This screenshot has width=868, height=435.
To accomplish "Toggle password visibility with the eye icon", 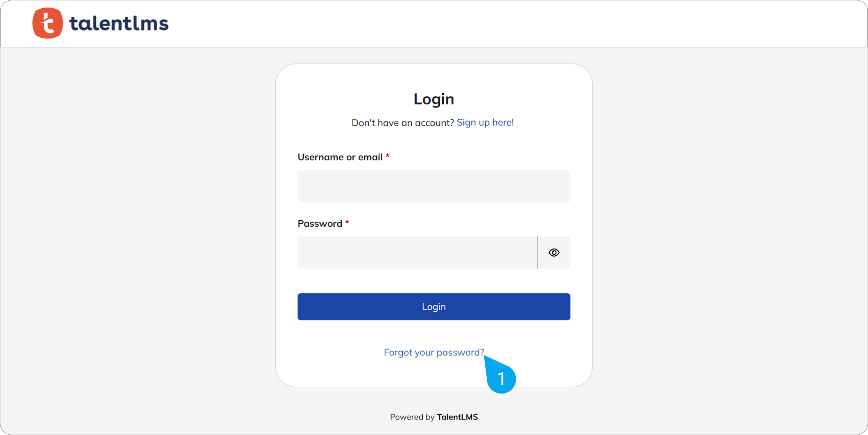I will (554, 252).
